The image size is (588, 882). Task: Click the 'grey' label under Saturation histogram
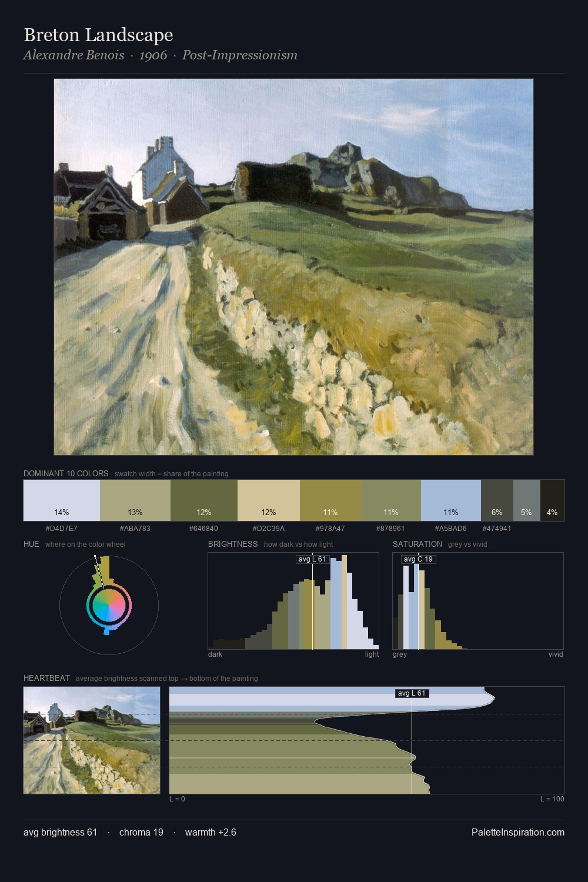coord(400,654)
